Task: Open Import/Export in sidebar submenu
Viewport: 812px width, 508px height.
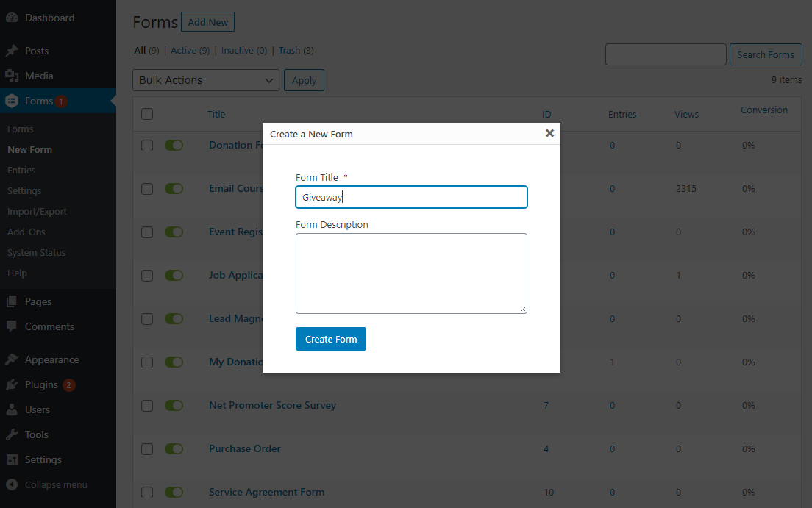Action: pos(37,211)
